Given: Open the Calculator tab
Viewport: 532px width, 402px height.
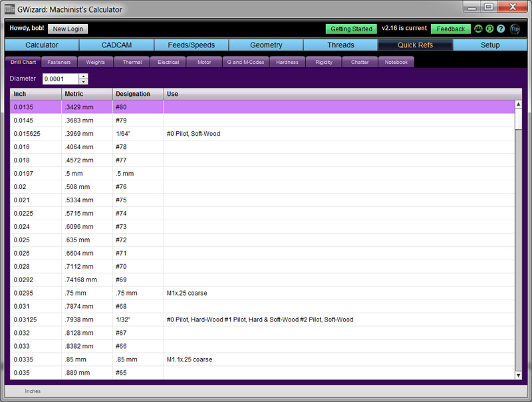Looking at the screenshot, I should [x=42, y=45].
